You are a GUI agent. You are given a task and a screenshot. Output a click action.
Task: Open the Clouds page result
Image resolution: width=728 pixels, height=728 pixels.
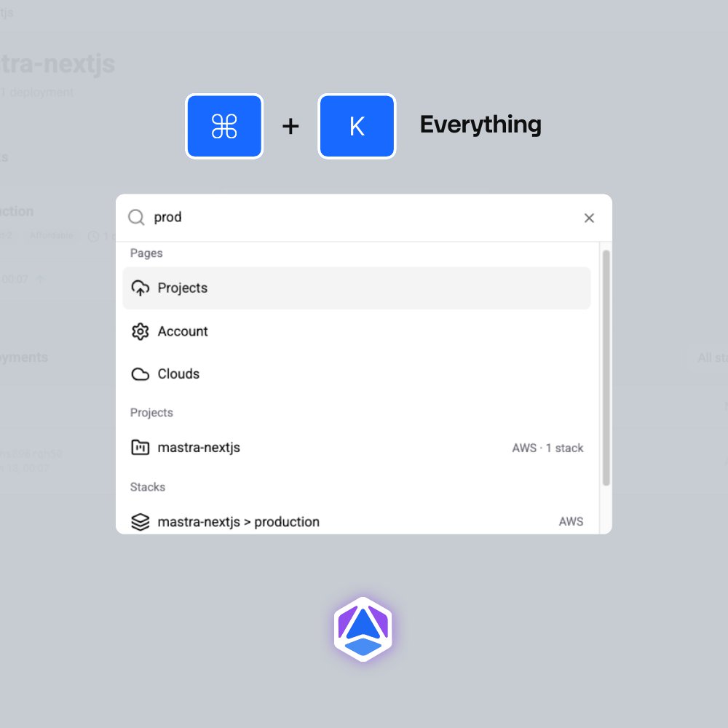point(356,373)
